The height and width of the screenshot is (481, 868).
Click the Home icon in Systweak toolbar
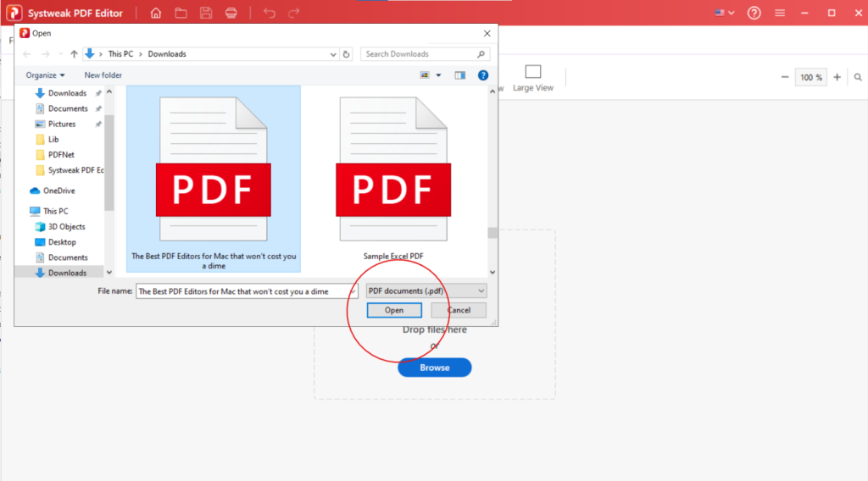[x=156, y=13]
